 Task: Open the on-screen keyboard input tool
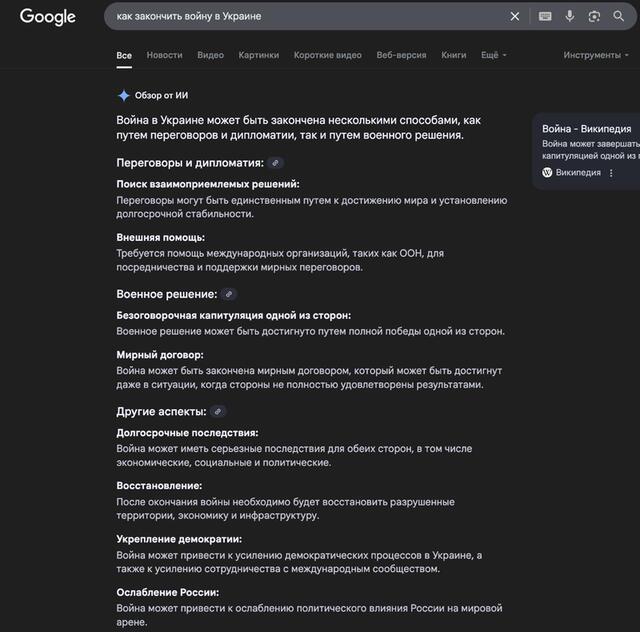click(545, 16)
